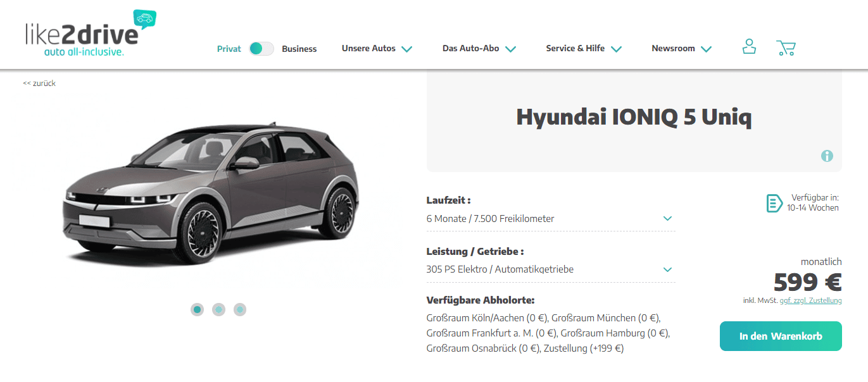Open the Leistung / Getriebe dropdown
The width and height of the screenshot is (868, 382).
[x=551, y=269]
